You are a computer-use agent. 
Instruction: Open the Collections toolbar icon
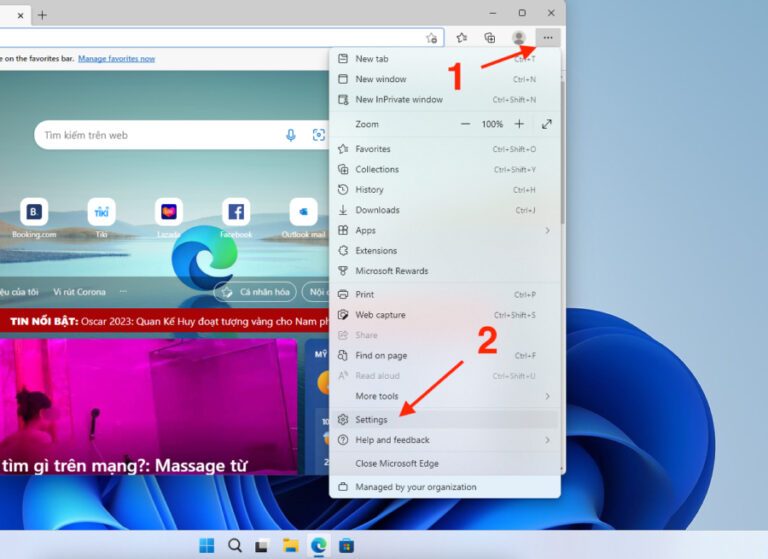[x=490, y=38]
